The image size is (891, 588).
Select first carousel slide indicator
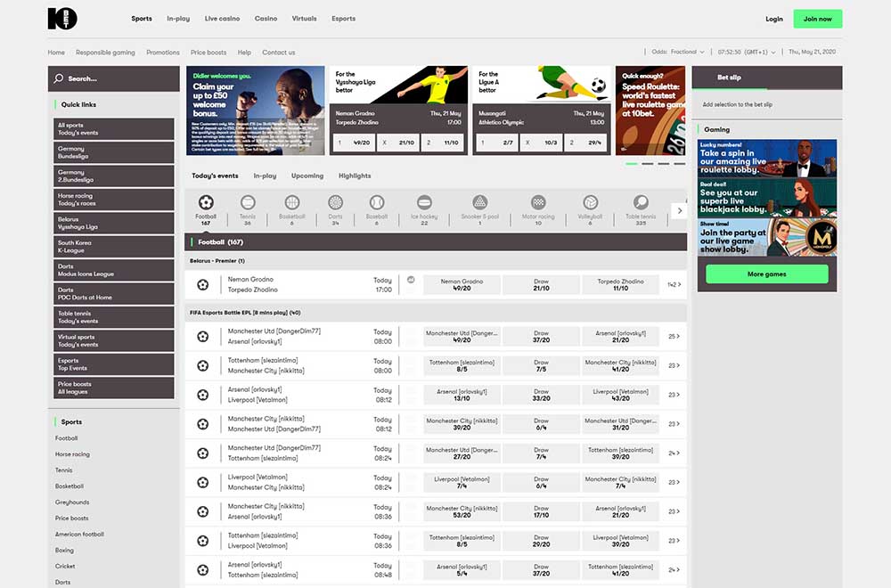coord(632,164)
